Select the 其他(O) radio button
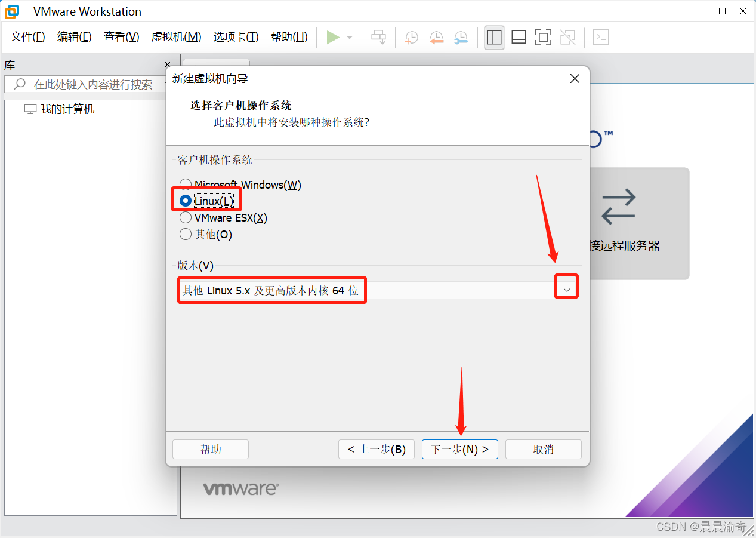 186,234
